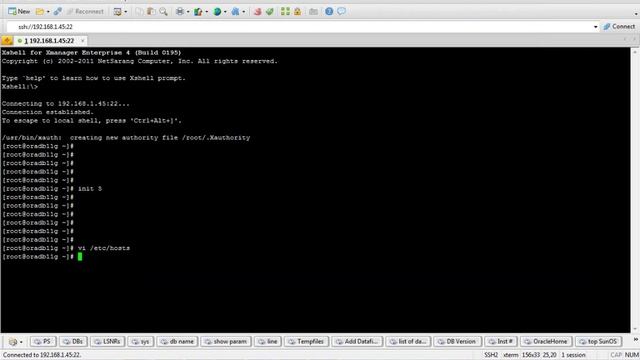Open the address bar history dropdown
This screenshot has height=360, width=640.
(x=596, y=27)
